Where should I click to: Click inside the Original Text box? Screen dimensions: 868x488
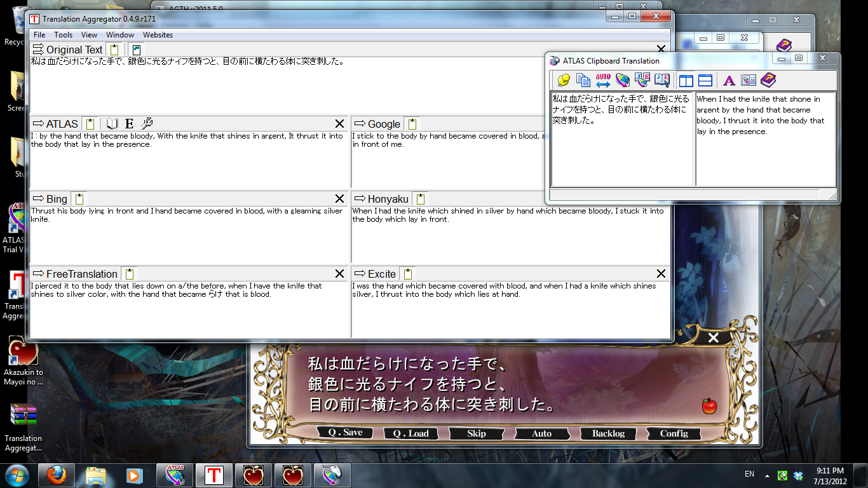point(350,86)
